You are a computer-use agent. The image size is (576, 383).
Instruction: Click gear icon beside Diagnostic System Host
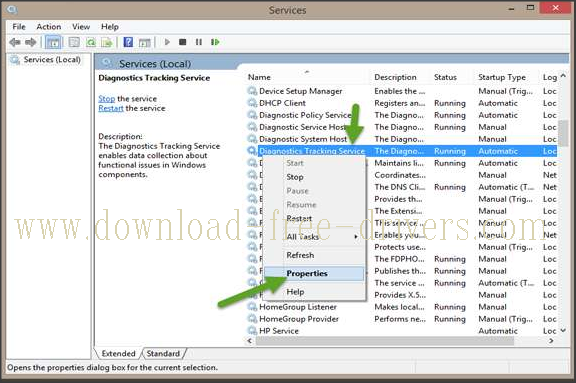[x=252, y=139]
